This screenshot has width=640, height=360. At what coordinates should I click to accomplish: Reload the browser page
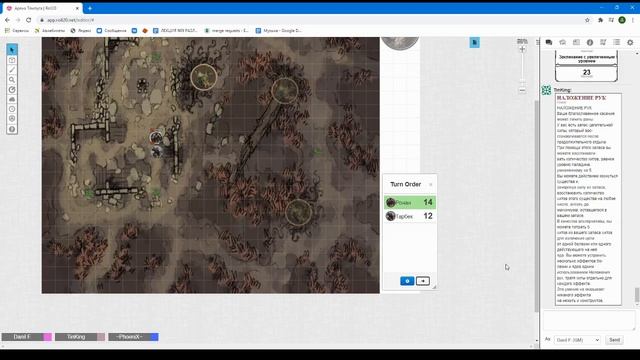pyautogui.click(x=29, y=20)
